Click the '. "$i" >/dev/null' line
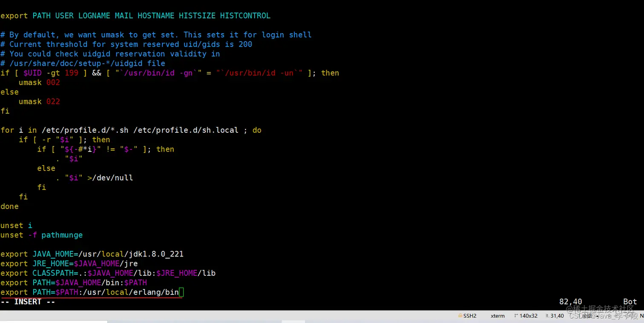The width and height of the screenshot is (644, 323). pos(94,178)
